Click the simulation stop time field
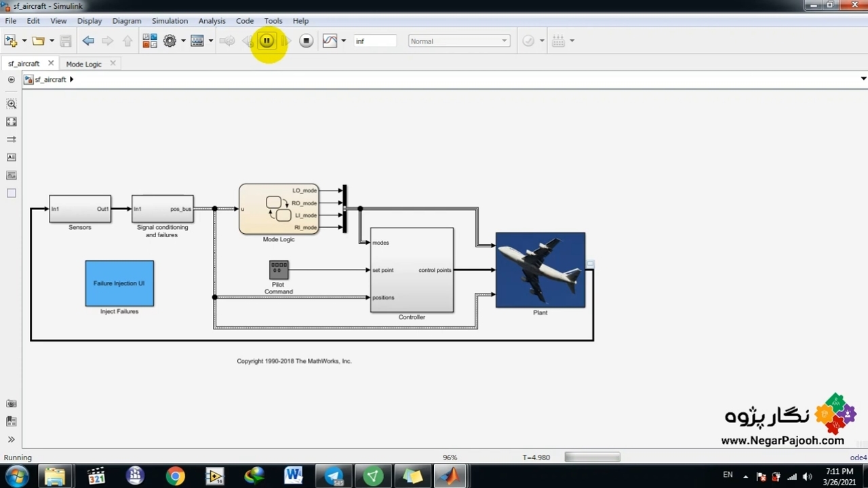Screen dimensions: 868x488 click(375, 41)
